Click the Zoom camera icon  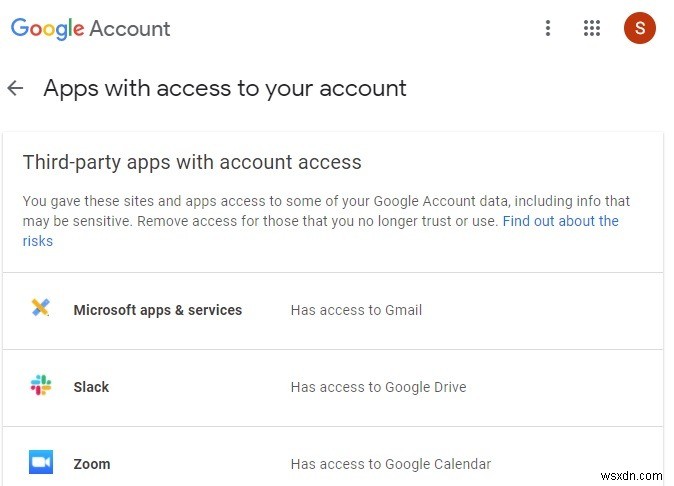coord(40,463)
